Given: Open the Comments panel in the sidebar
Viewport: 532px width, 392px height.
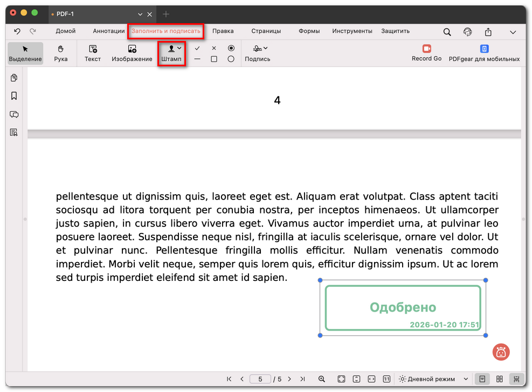Looking at the screenshot, I should coord(13,114).
